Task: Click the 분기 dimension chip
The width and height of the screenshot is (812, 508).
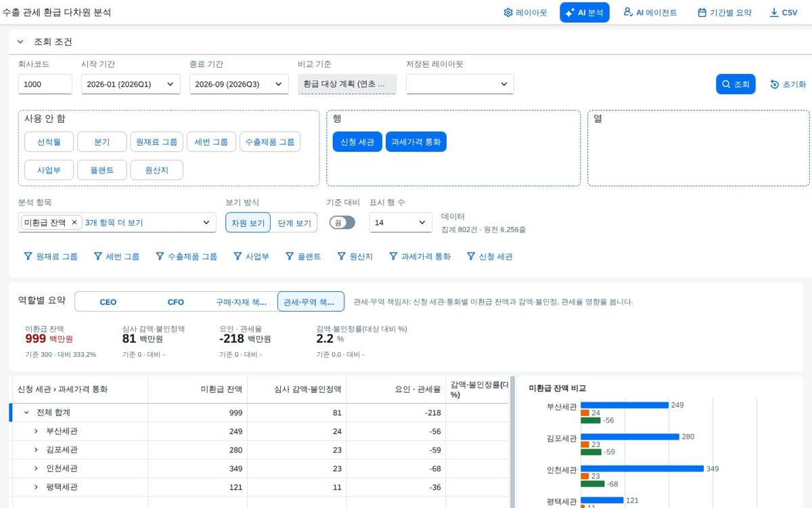Action: (x=102, y=142)
